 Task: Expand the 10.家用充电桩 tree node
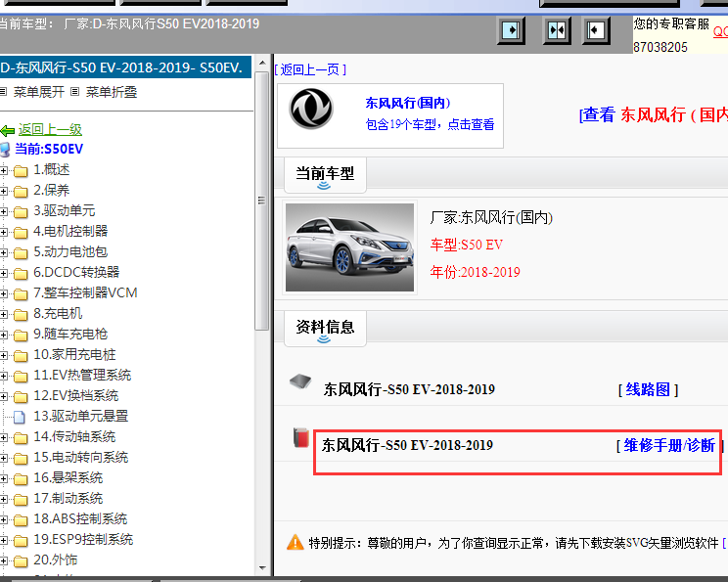click(4, 355)
